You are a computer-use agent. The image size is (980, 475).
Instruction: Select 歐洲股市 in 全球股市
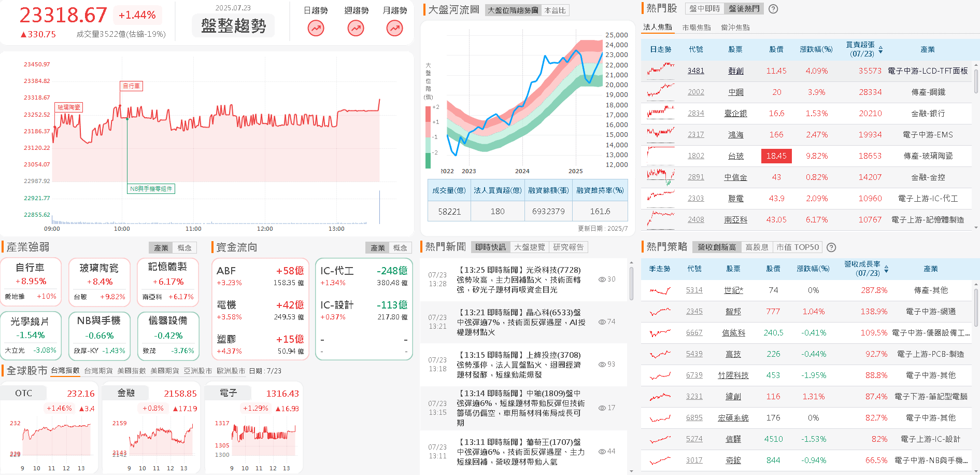pyautogui.click(x=231, y=371)
